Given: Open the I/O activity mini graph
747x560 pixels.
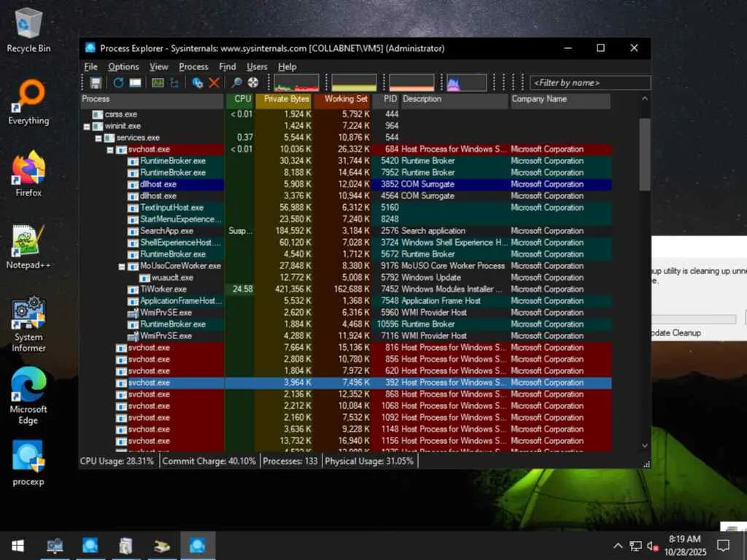Looking at the screenshot, I should 466,83.
